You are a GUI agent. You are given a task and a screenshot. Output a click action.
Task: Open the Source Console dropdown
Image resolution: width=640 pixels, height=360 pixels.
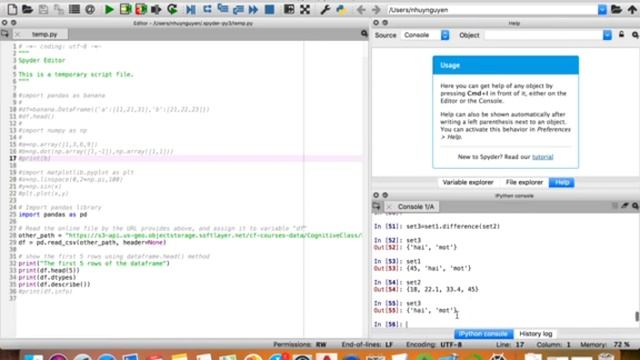coord(425,35)
